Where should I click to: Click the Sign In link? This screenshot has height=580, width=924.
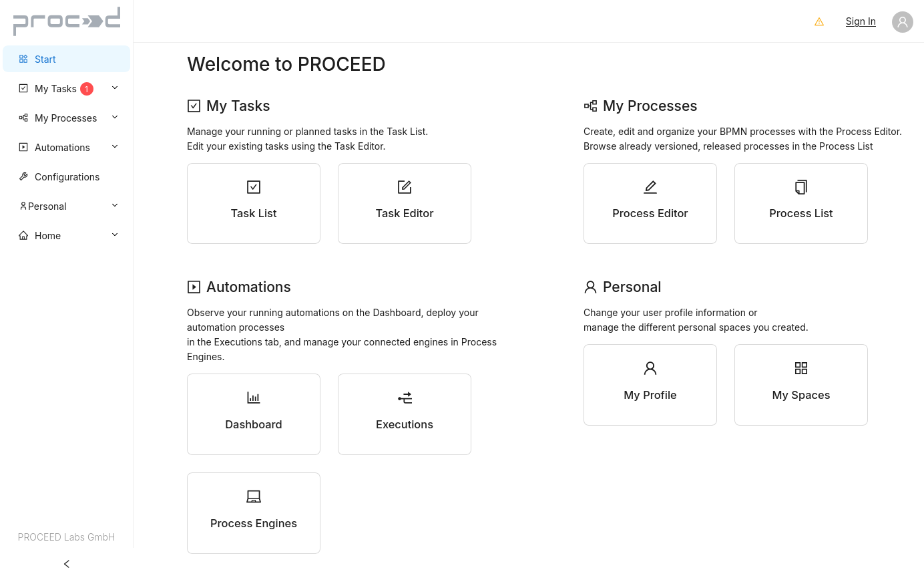[861, 21]
